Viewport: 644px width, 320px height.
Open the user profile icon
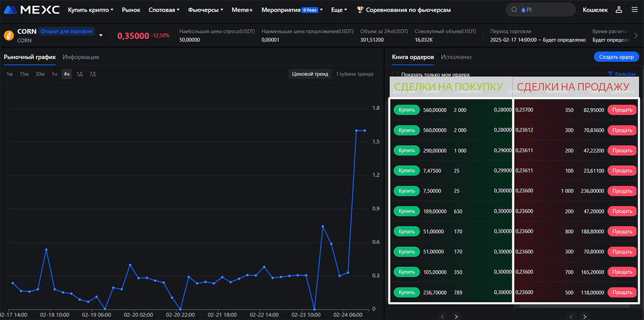(619, 10)
